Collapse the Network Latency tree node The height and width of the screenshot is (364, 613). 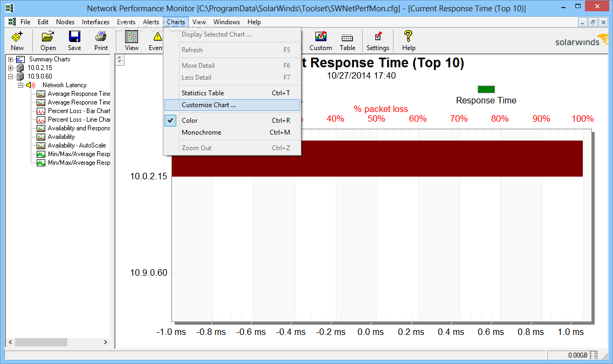click(x=20, y=85)
